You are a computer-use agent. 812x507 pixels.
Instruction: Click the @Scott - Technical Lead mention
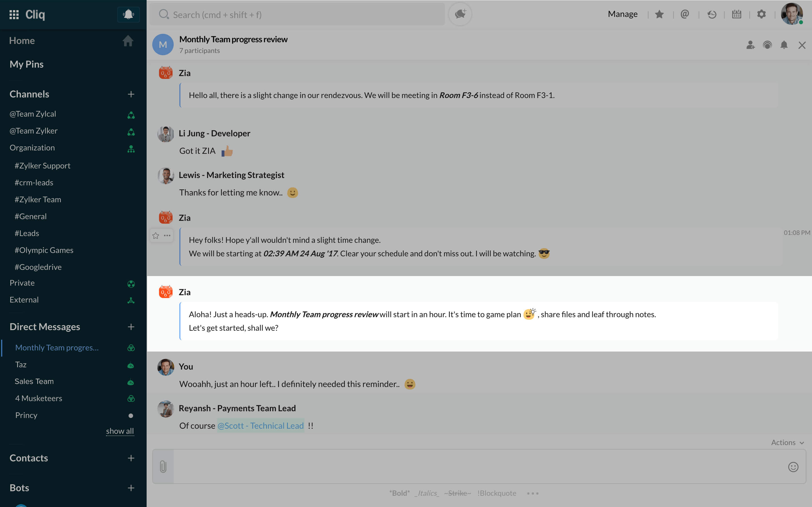click(x=261, y=426)
